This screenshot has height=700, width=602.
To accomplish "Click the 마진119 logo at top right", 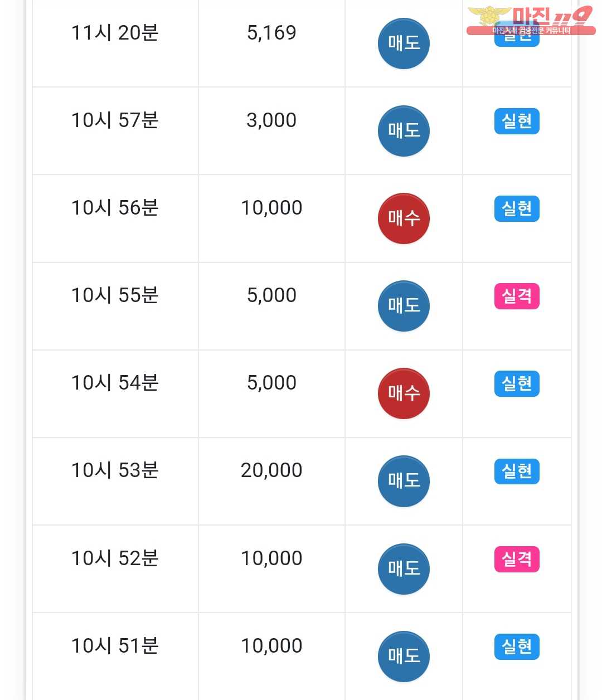I will coord(530,19).
